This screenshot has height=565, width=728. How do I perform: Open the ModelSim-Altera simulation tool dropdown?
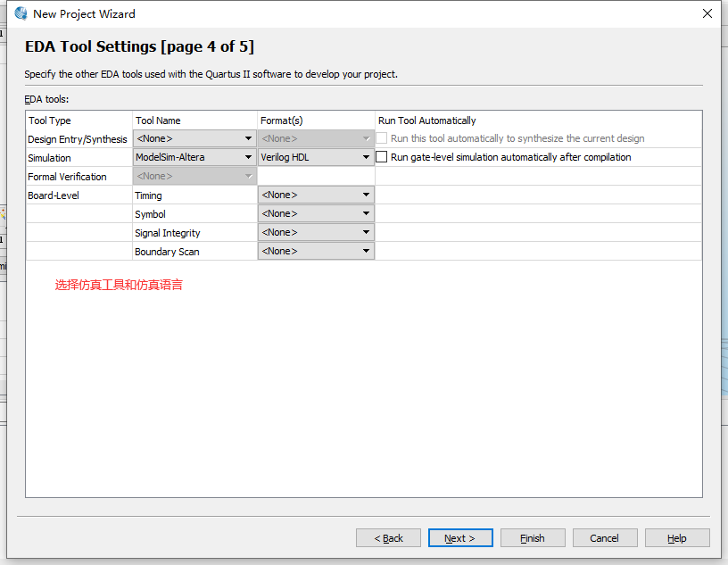tap(194, 157)
